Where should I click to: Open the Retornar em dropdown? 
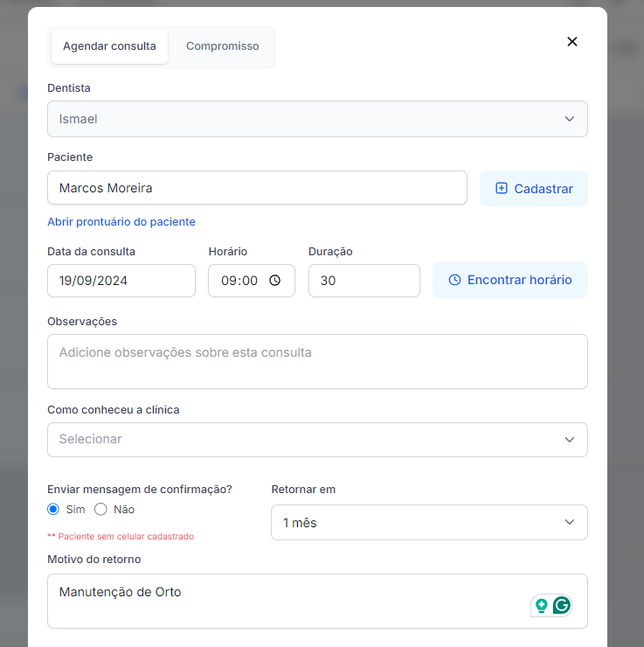(429, 523)
